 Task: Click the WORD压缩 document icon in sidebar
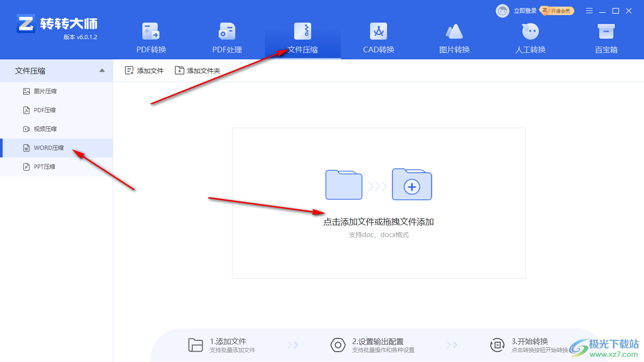[x=26, y=148]
